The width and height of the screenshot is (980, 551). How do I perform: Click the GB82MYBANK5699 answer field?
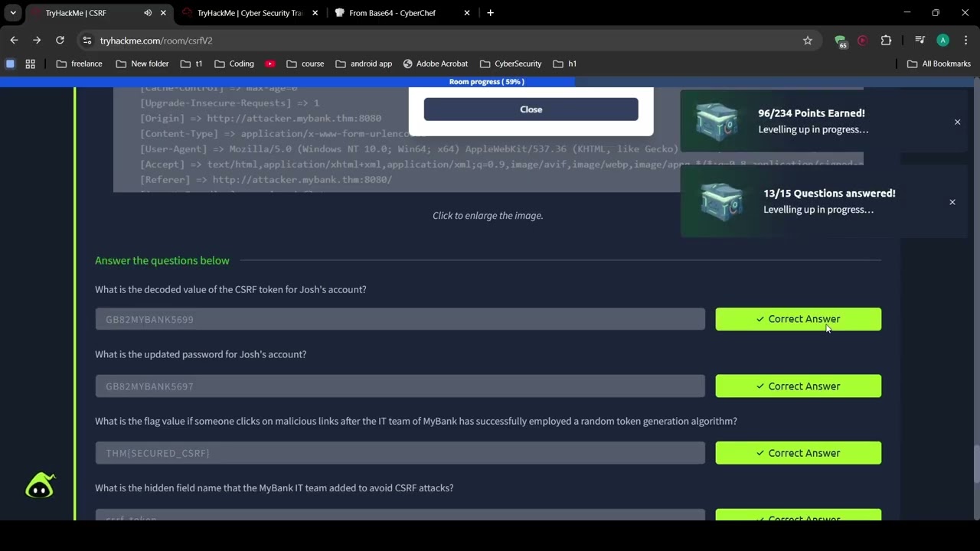pyautogui.click(x=400, y=319)
